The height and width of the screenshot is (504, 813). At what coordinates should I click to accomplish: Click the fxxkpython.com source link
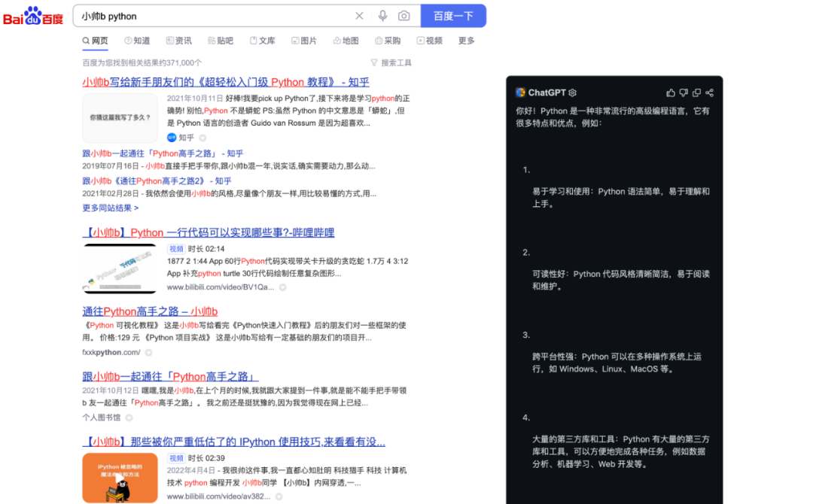point(111,353)
